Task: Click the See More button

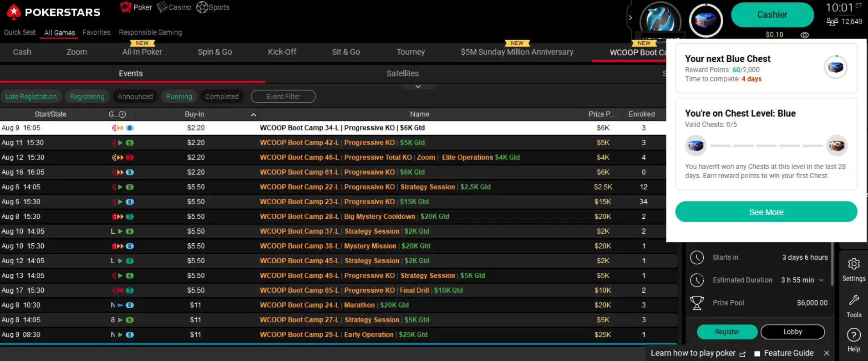Action: point(766,212)
